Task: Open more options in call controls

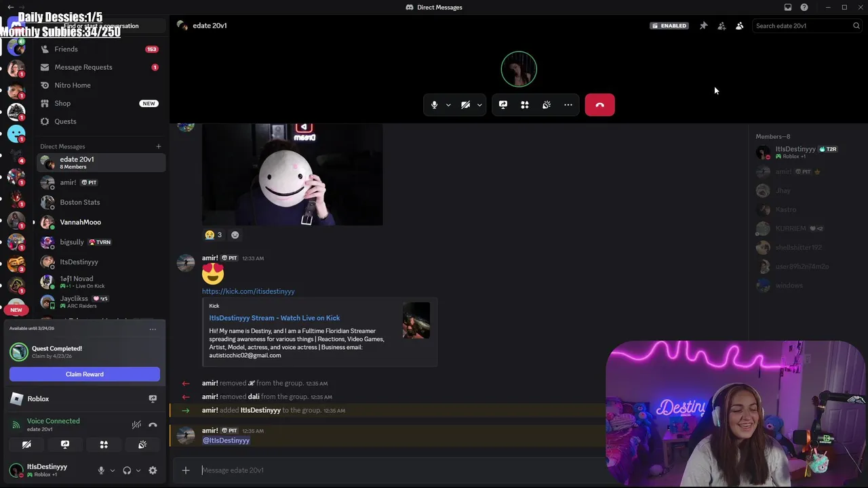Action: (x=568, y=105)
